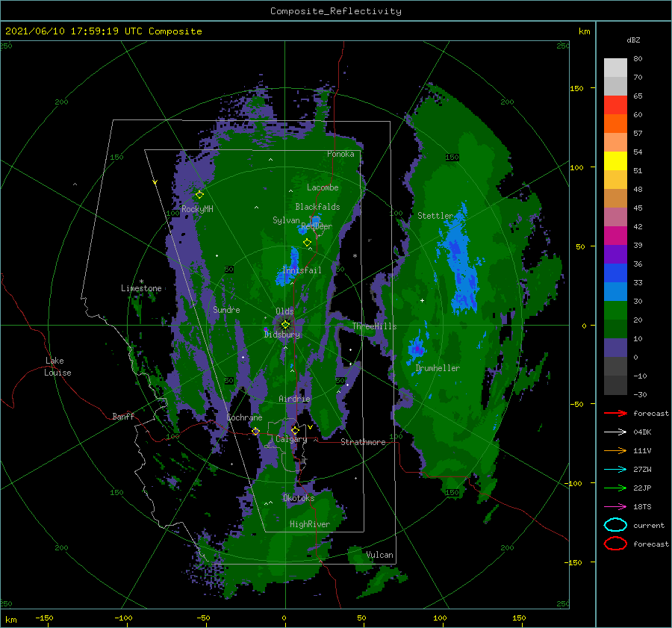Select the orange 57–60 dBZ swatch
The image size is (672, 628).
point(615,123)
